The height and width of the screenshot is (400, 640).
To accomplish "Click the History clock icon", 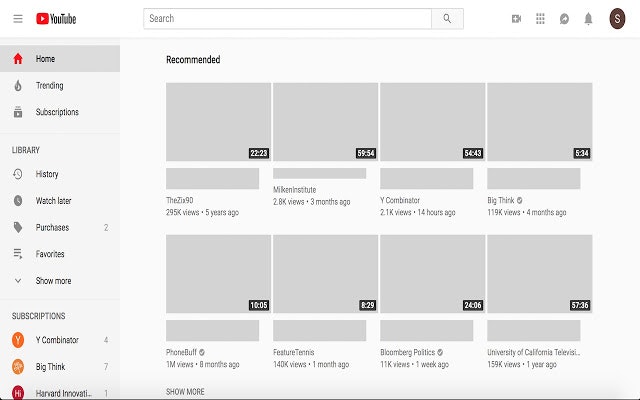I will (x=18, y=174).
